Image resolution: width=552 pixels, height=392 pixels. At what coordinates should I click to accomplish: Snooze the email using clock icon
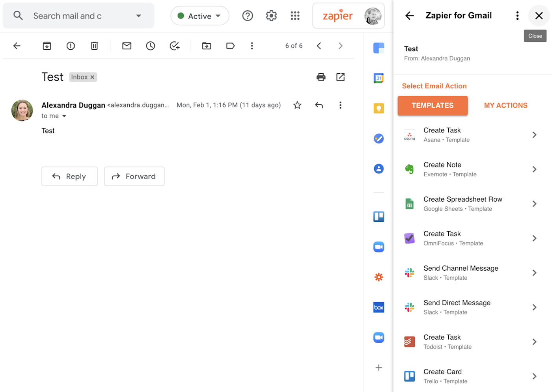pos(150,46)
